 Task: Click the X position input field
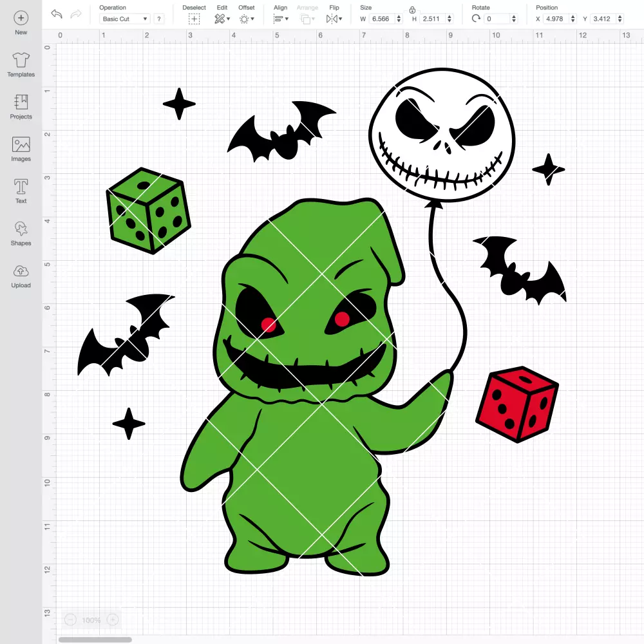point(556,19)
